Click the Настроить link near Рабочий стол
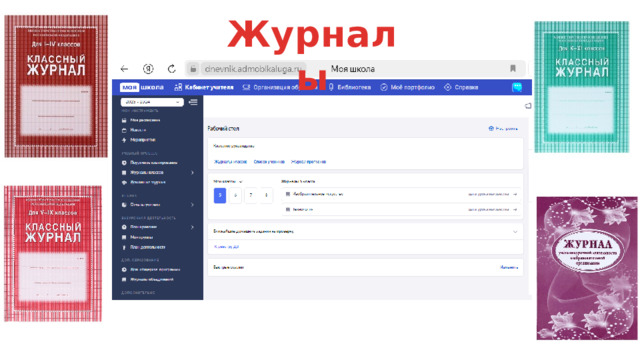Image resolution: width=640 pixels, height=360 pixels. click(x=503, y=129)
